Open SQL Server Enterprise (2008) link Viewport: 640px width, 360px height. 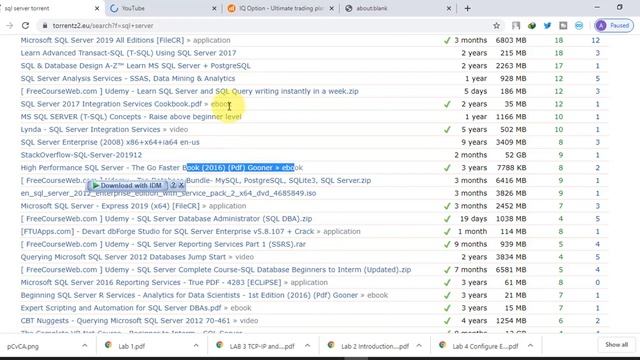point(110,142)
